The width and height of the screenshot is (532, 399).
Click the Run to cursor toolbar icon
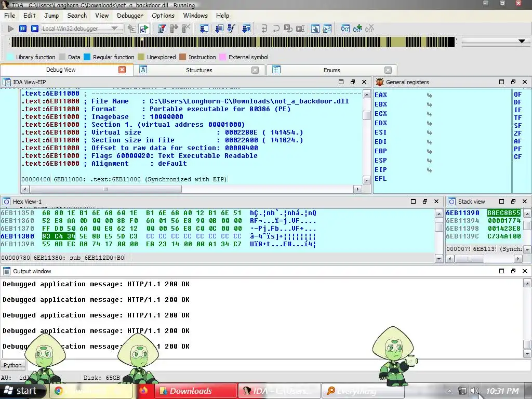point(300,29)
